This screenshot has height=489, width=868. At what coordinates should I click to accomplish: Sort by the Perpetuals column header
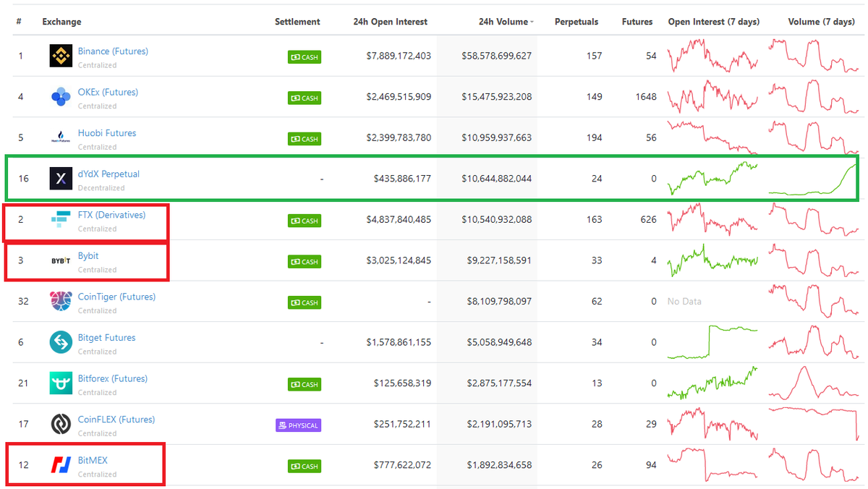[576, 22]
